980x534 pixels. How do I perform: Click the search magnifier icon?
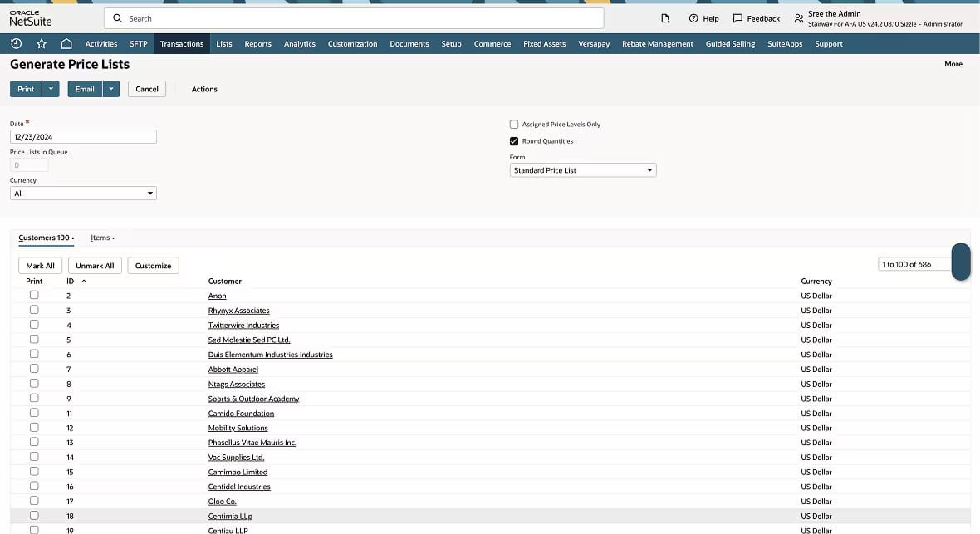[117, 18]
